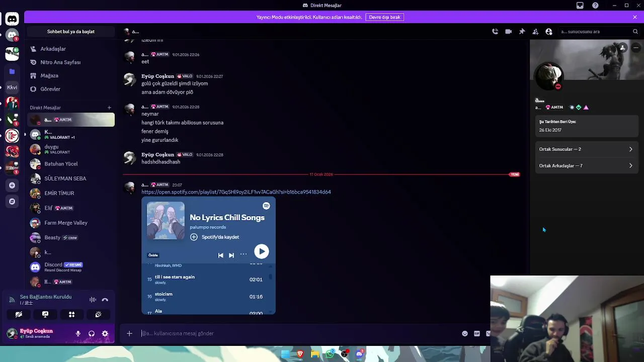644x362 pixels.
Task: Add a server plus icon
Action: tap(12, 186)
